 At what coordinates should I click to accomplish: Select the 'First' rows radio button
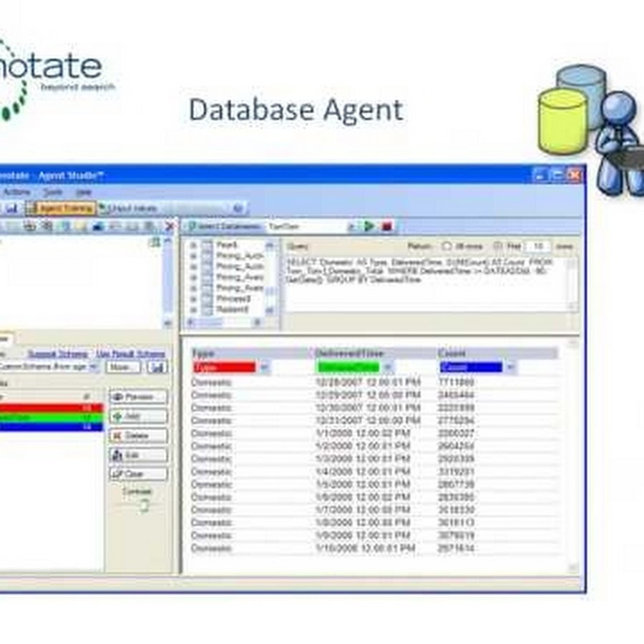(x=497, y=246)
